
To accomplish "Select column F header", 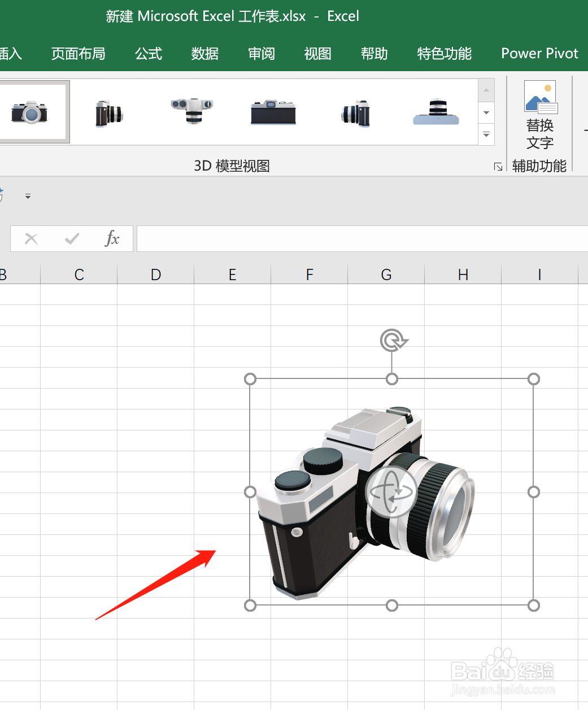I will [x=310, y=275].
